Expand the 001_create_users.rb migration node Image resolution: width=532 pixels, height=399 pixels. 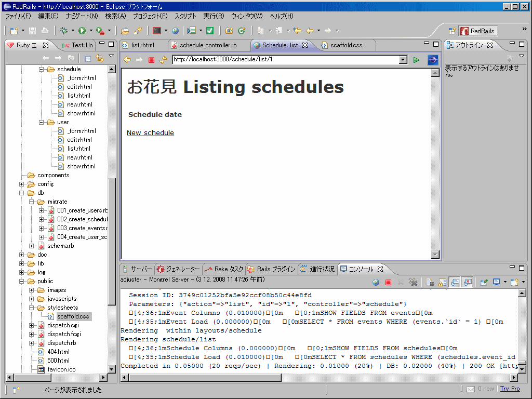(x=41, y=210)
